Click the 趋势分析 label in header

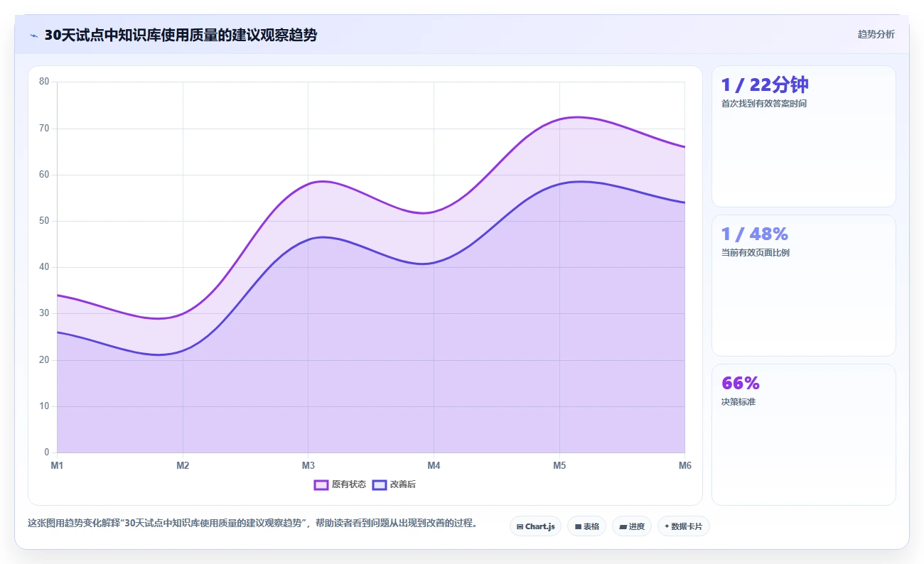pos(876,34)
